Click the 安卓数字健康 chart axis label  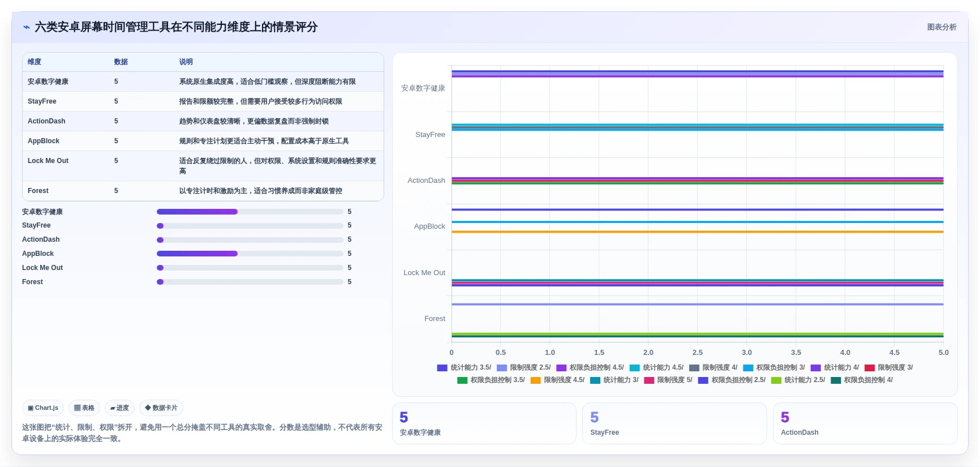423,88
